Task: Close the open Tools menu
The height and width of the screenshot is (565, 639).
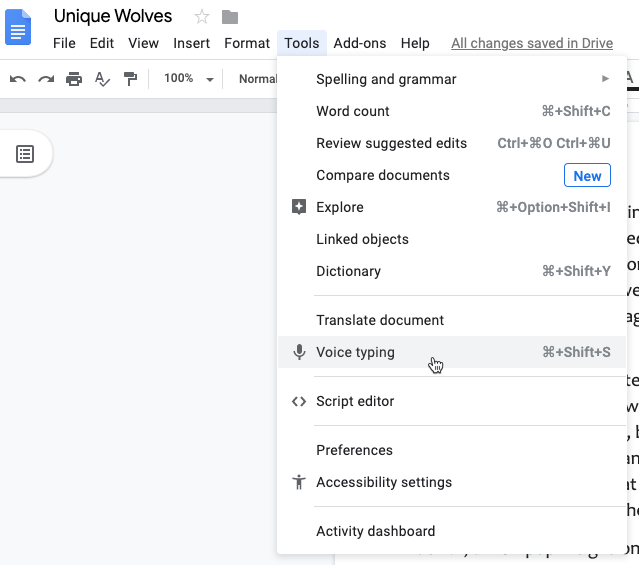Action: point(302,43)
